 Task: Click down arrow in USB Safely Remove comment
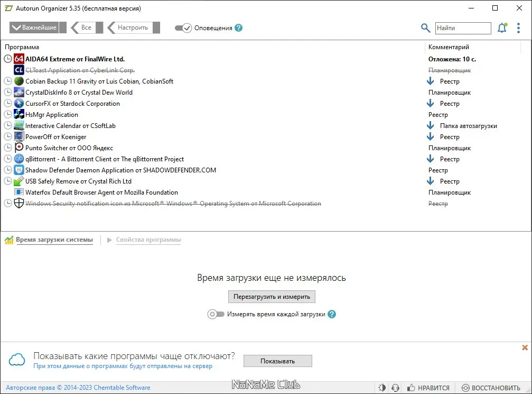pos(430,181)
